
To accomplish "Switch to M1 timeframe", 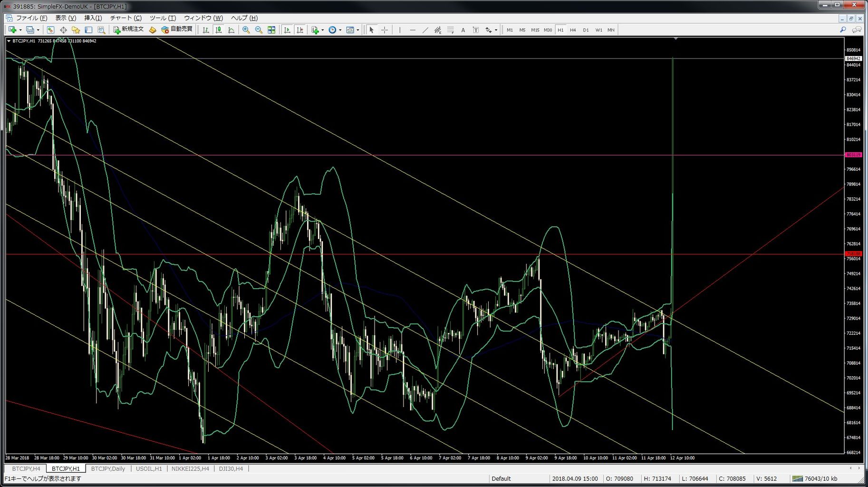I will pyautogui.click(x=510, y=30).
